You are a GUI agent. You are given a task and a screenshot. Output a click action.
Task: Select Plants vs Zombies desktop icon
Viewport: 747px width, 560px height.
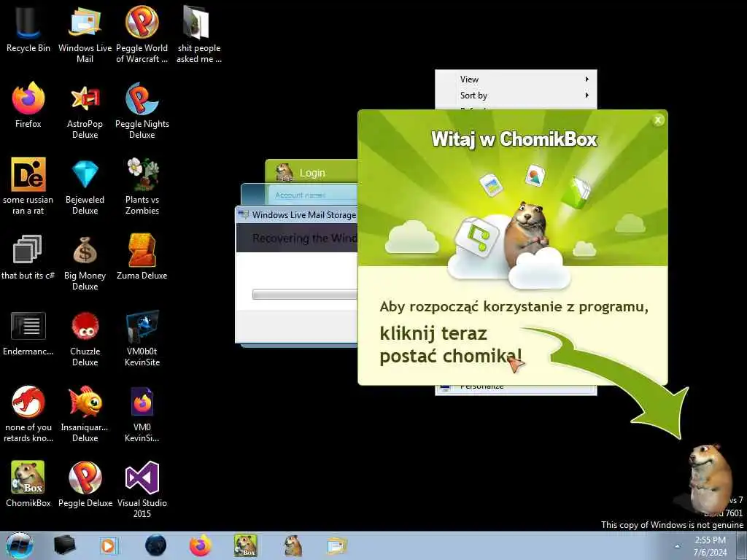pos(142,186)
